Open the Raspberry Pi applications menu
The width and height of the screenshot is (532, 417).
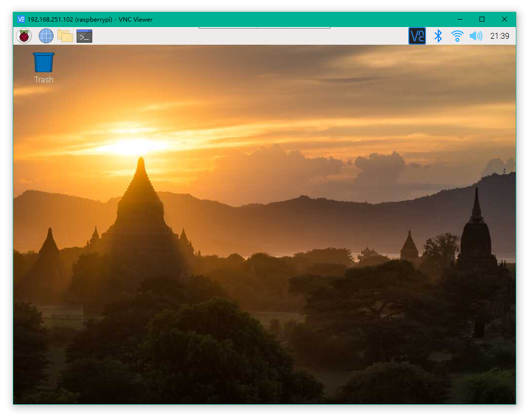tap(24, 36)
